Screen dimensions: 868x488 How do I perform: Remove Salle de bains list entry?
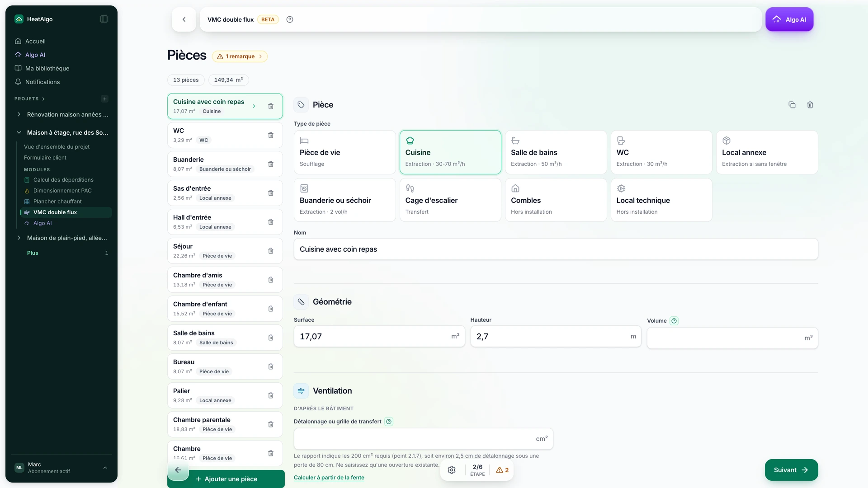[x=271, y=338]
